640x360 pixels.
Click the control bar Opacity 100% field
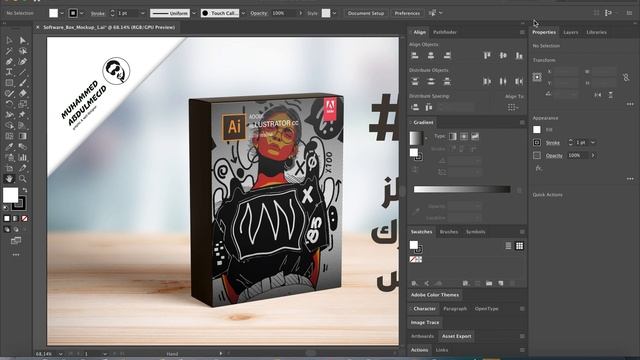point(284,13)
